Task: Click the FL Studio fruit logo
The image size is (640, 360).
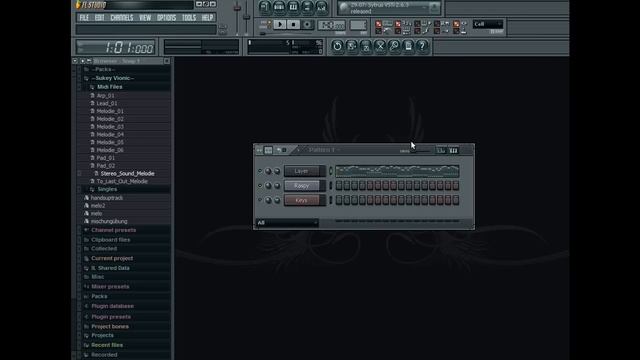Action: tap(78, 4)
